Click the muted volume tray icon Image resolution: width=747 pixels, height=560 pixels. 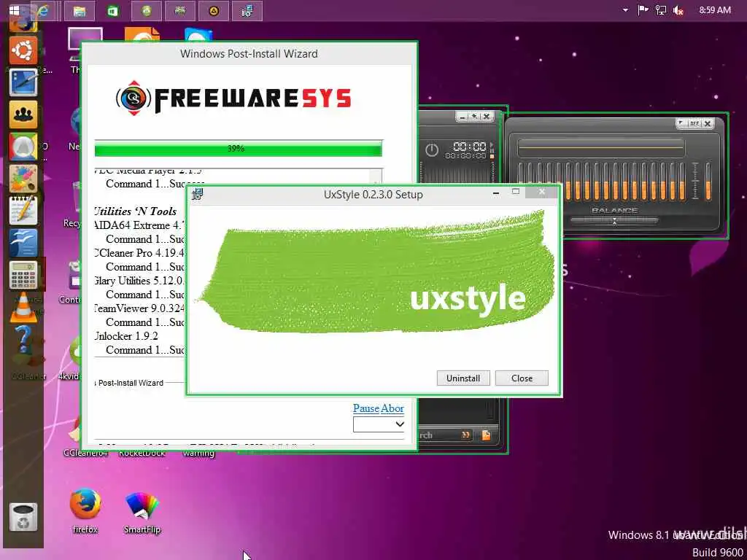(678, 10)
